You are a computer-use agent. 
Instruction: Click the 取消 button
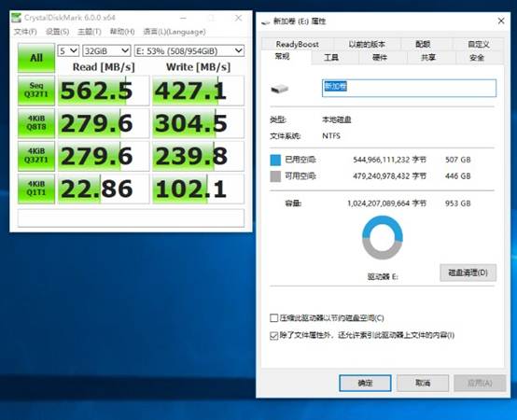pyautogui.click(x=423, y=383)
